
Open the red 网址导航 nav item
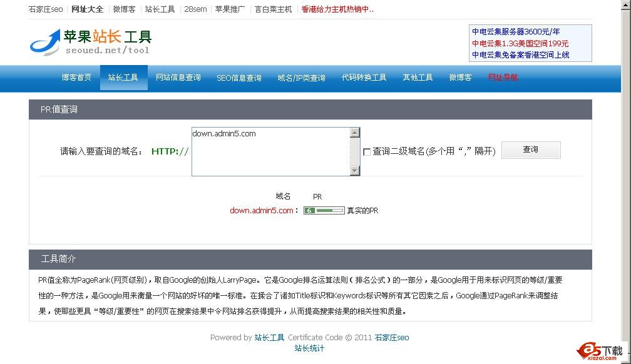pos(503,77)
